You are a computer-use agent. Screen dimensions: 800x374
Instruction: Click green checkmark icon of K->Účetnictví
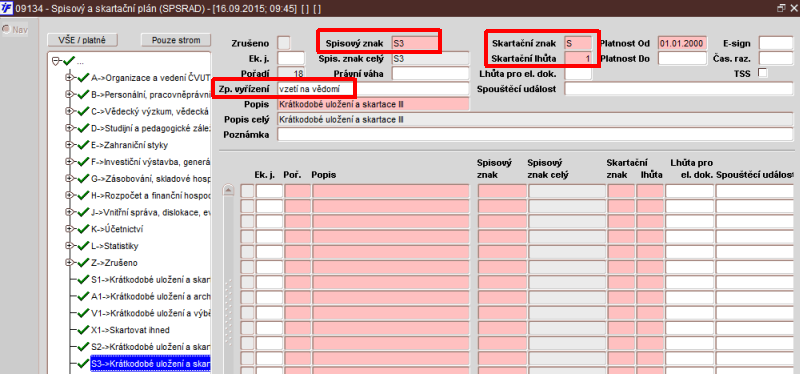[x=83, y=229]
